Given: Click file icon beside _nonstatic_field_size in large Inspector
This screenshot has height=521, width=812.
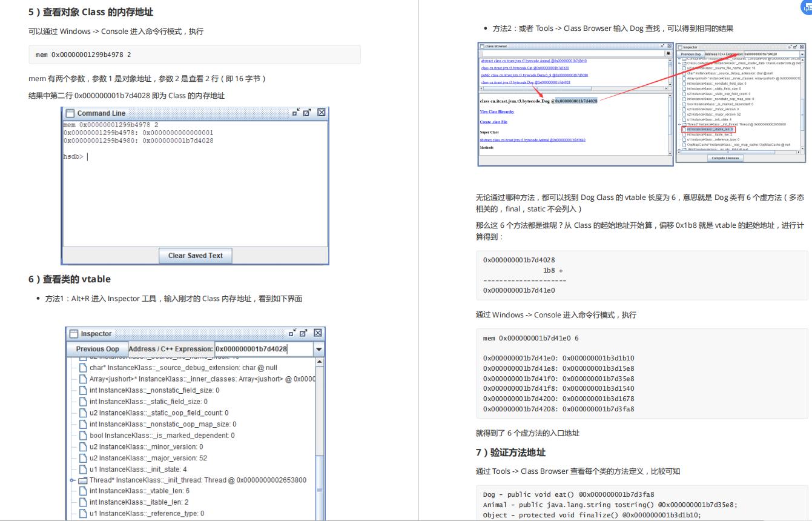Looking at the screenshot, I should click(x=84, y=390).
